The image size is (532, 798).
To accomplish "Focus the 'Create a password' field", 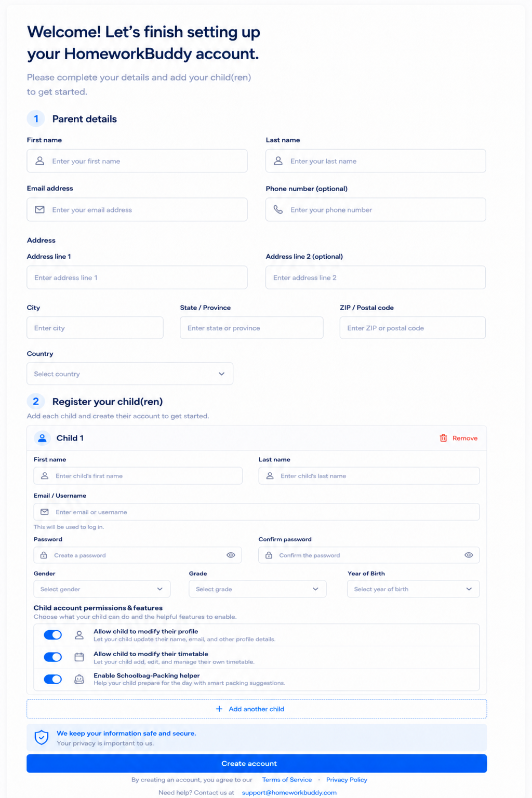I will (138, 555).
